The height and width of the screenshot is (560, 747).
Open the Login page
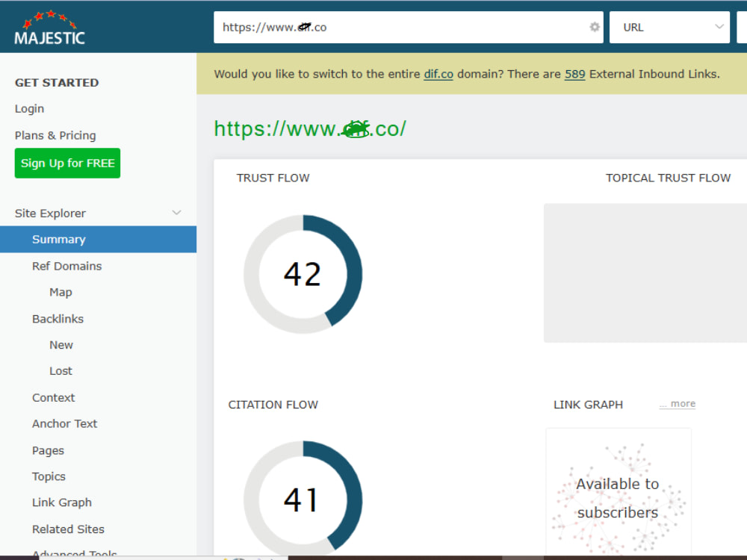coord(30,108)
